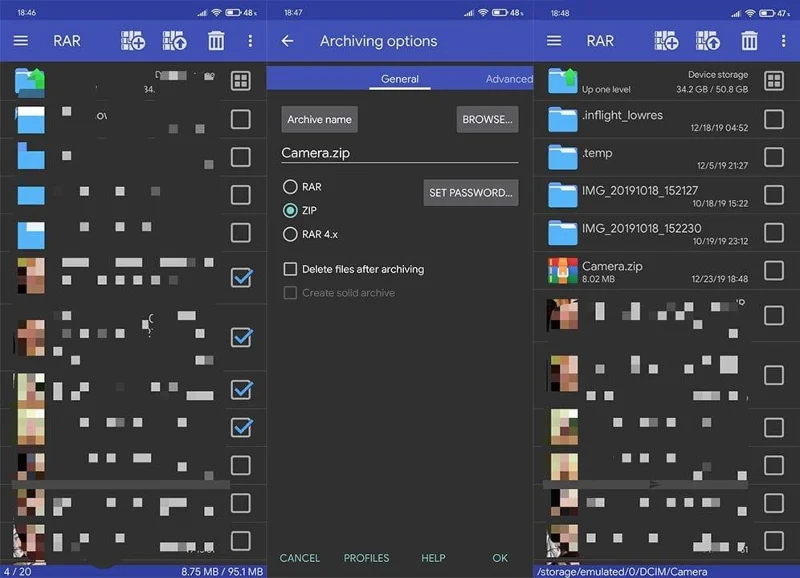The image size is (800, 578).
Task: Select the RAR 4.x radio button
Action: coord(290,234)
